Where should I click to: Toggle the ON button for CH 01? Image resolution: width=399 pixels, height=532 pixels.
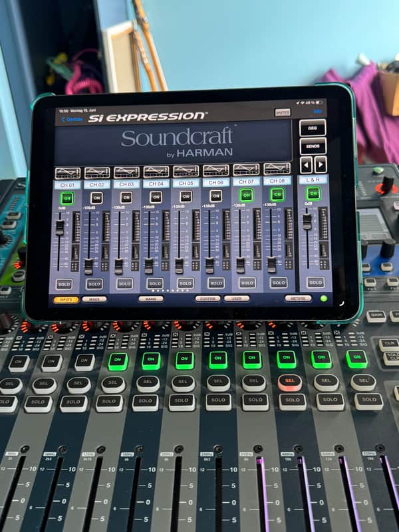(x=67, y=198)
